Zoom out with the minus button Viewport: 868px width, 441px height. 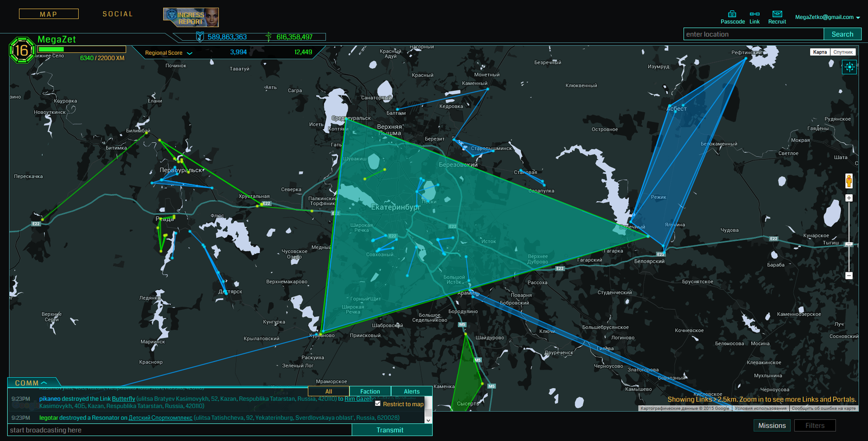[x=849, y=276]
